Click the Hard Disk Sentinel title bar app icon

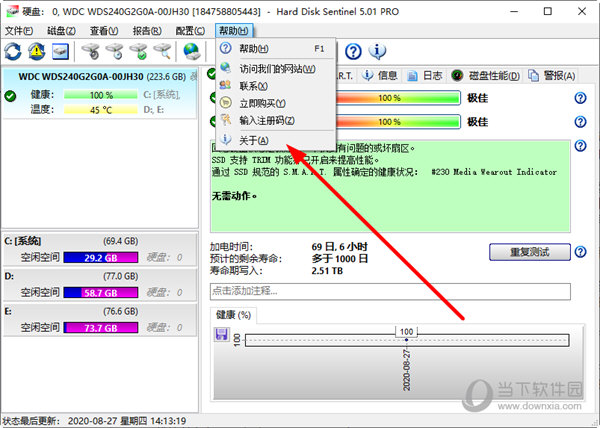click(12, 11)
